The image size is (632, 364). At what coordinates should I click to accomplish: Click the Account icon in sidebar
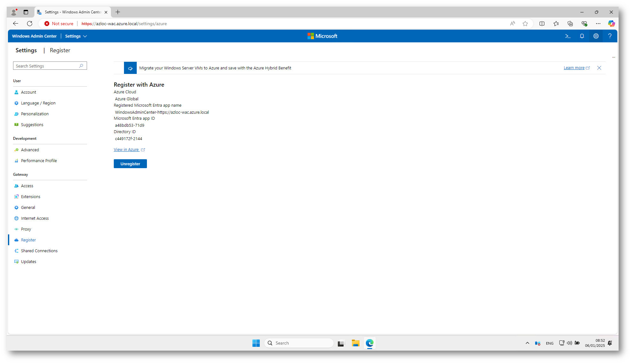[x=16, y=92]
